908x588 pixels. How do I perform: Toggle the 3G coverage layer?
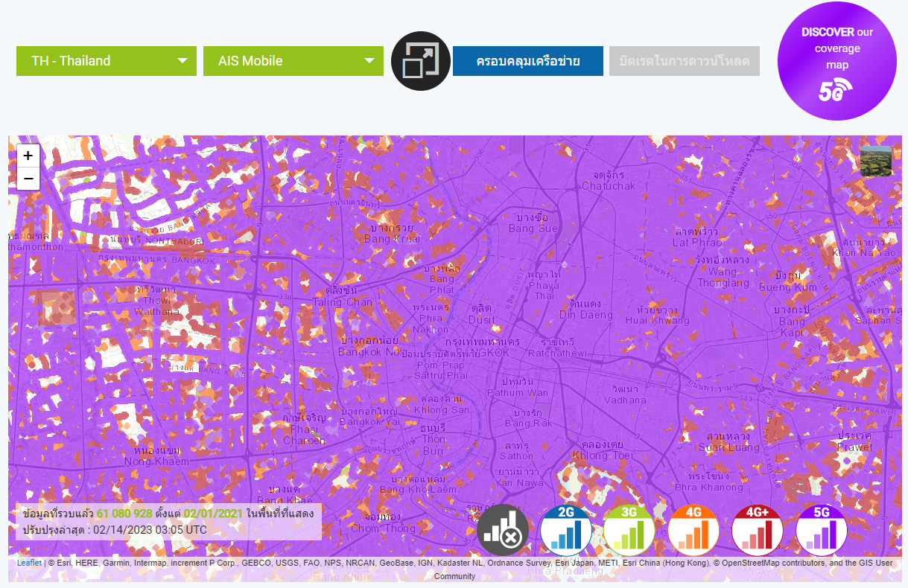(x=629, y=531)
